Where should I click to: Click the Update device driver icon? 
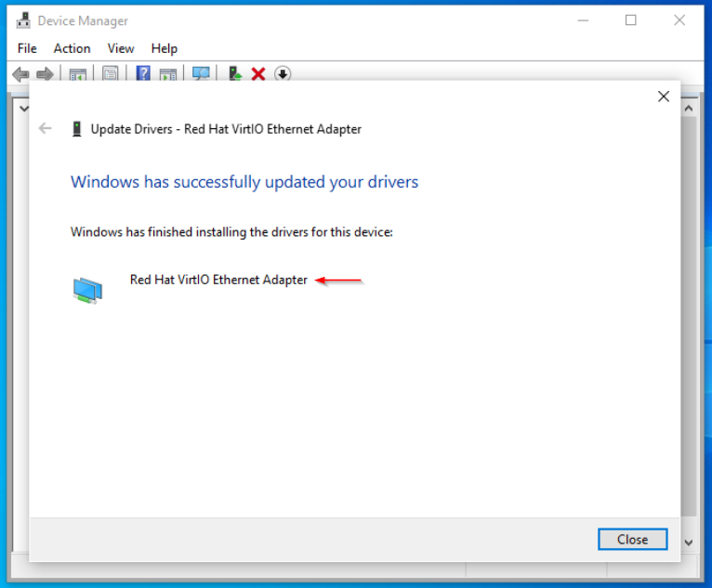[x=235, y=73]
